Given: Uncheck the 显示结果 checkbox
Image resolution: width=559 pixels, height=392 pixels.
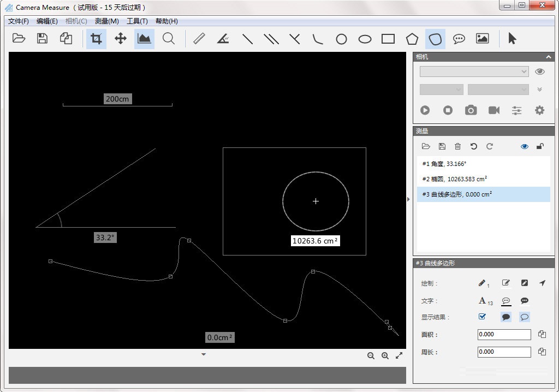Looking at the screenshot, I should coord(481,316).
